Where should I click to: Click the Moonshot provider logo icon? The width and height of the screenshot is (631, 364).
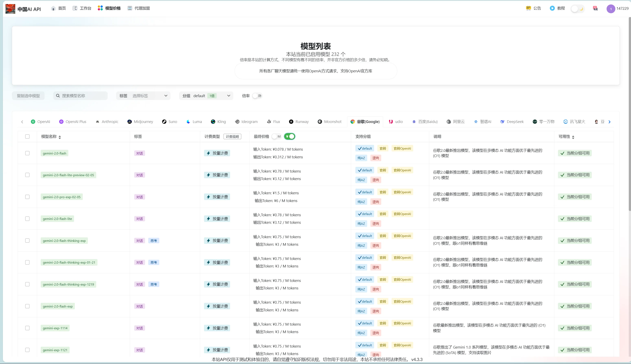pyautogui.click(x=320, y=122)
